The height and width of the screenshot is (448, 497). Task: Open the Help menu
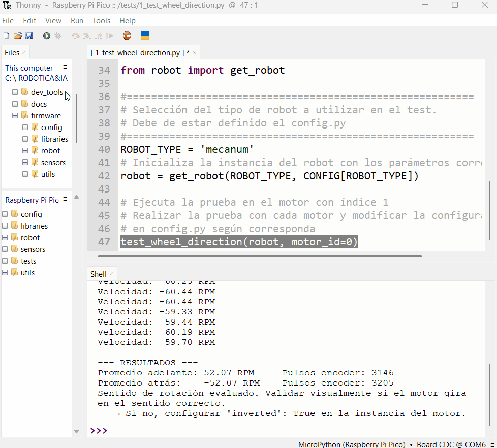128,21
